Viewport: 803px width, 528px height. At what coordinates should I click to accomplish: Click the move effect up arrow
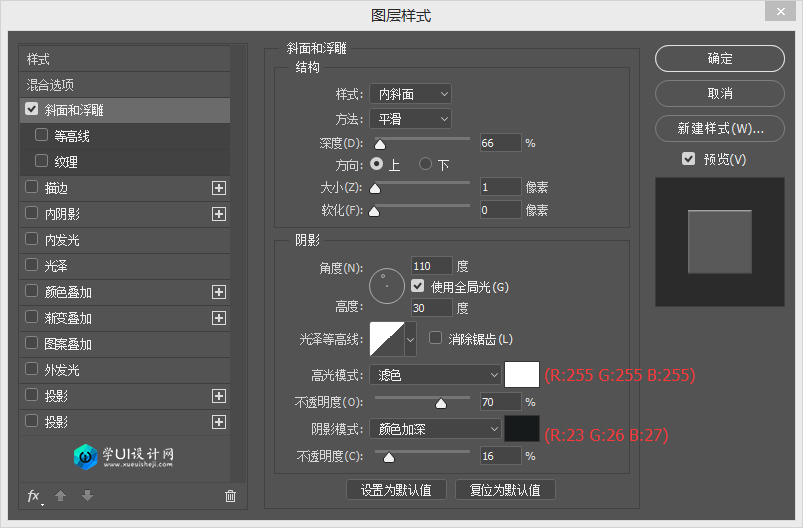click(60, 496)
